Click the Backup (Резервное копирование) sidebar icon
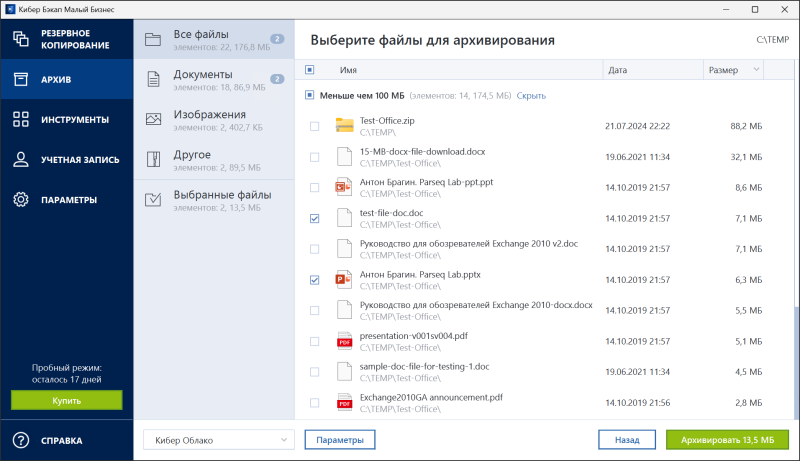The width and height of the screenshot is (800, 461). (20, 40)
